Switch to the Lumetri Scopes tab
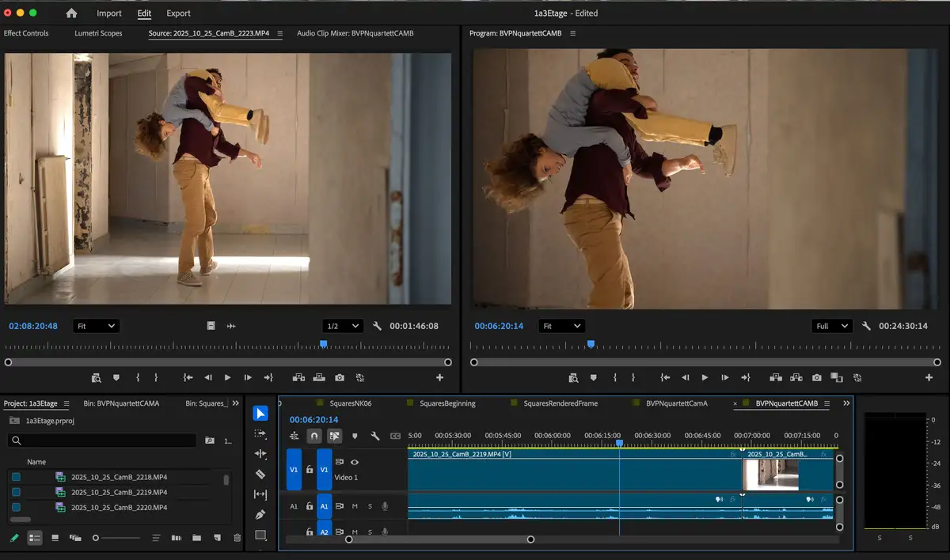Image resolution: width=950 pixels, height=560 pixels. pos(98,33)
